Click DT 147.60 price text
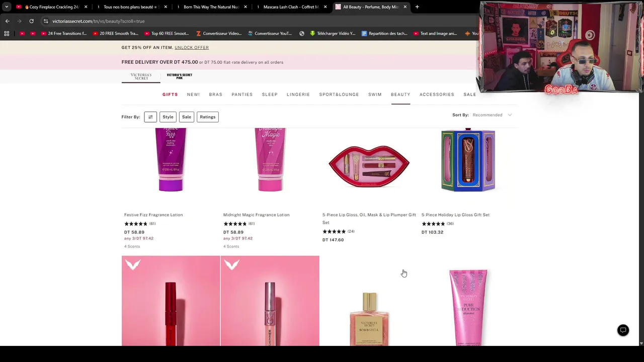Screen dimensions: 644x362 coord(333,240)
